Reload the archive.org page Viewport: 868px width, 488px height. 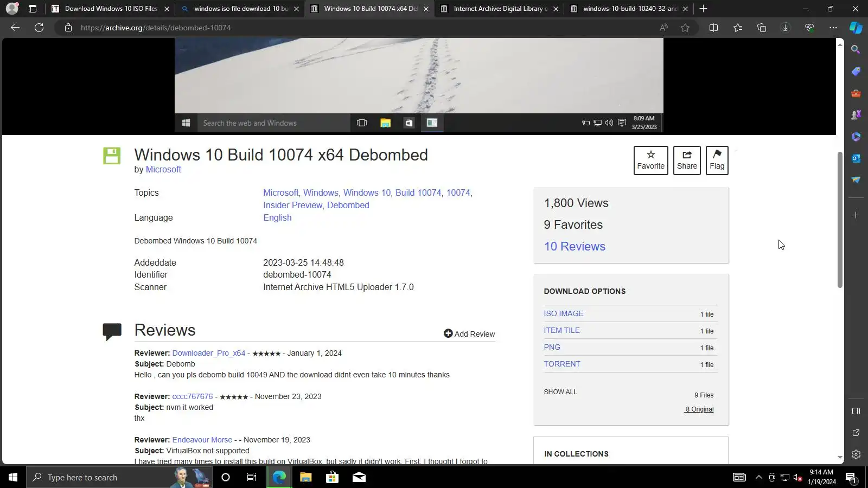pos(39,28)
